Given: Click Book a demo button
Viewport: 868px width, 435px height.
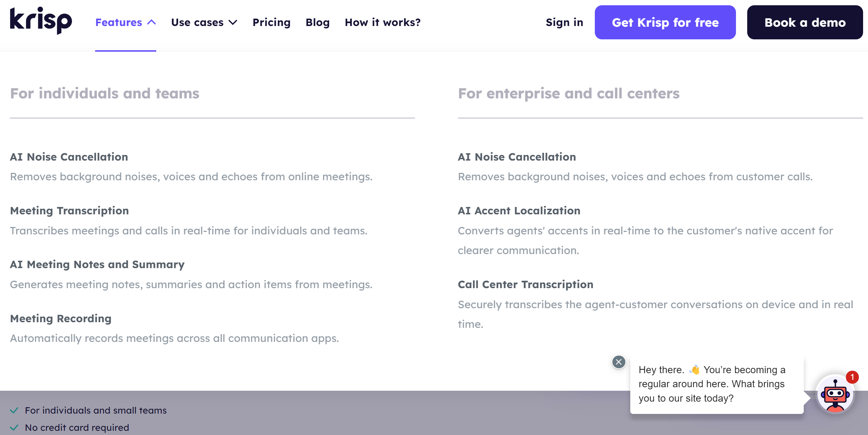Looking at the screenshot, I should pyautogui.click(x=805, y=22).
